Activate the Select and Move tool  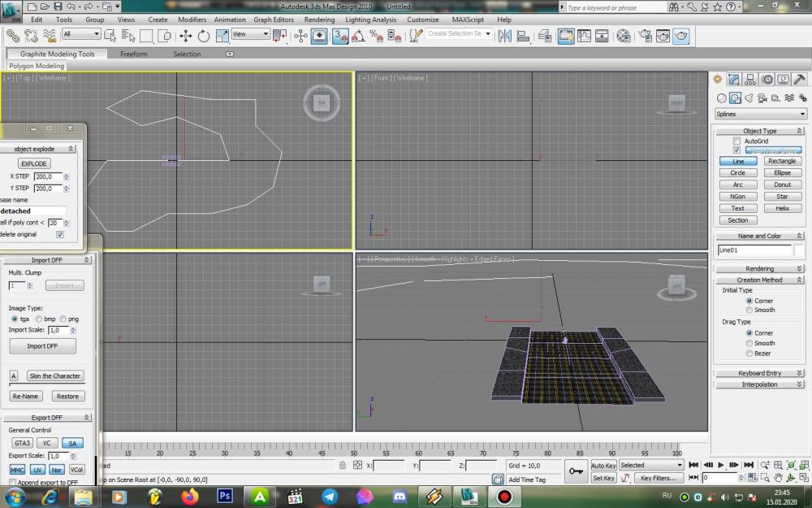point(185,36)
